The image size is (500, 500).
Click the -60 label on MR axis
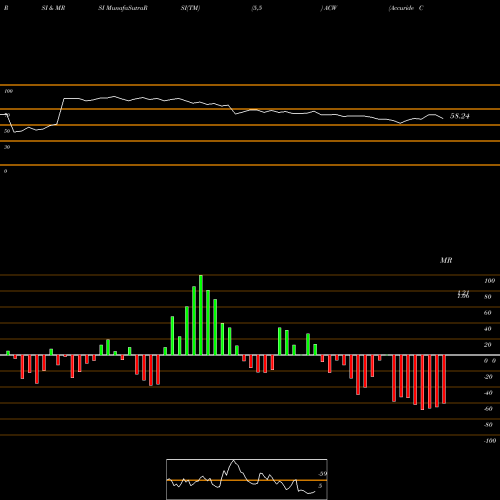pos(488,409)
